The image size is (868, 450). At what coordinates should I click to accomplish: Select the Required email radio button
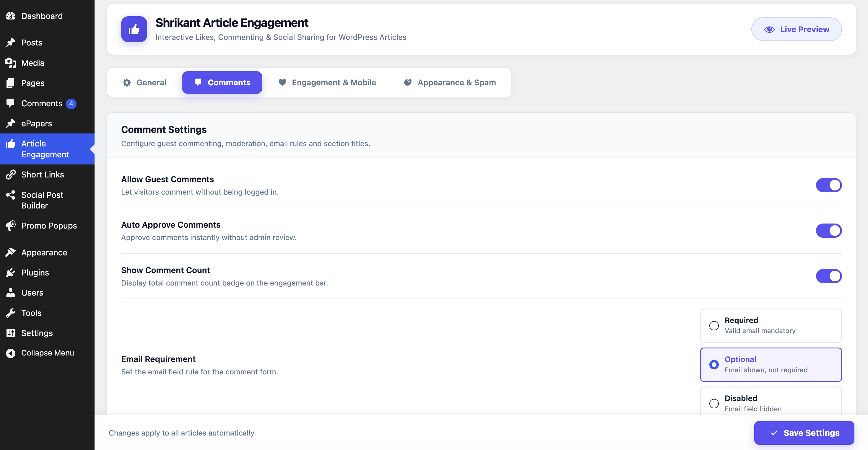click(x=714, y=326)
